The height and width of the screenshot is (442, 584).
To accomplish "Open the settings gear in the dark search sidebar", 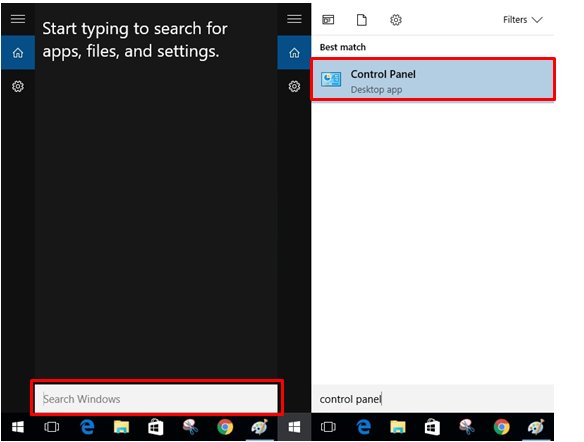I will click(x=18, y=86).
